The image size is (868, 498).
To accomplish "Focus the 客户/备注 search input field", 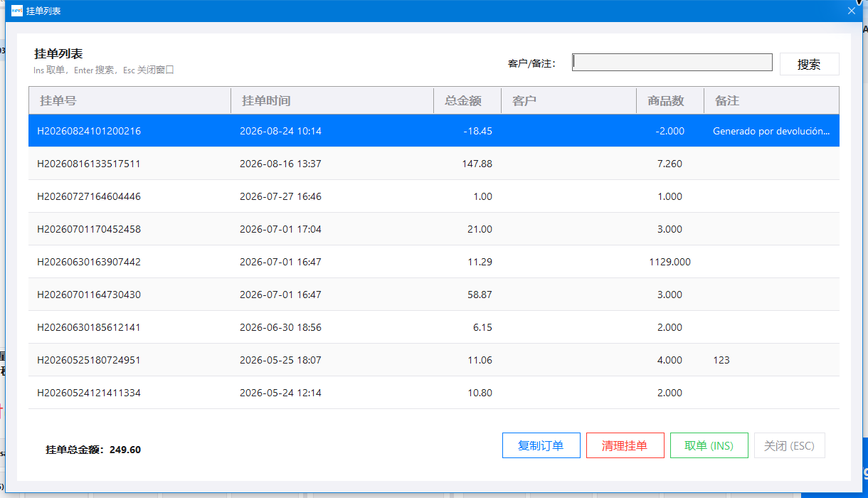I will 672,63.
